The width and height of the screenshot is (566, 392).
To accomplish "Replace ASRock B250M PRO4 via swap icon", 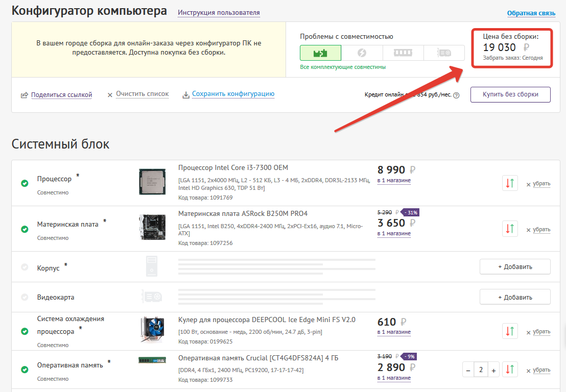I will click(510, 229).
